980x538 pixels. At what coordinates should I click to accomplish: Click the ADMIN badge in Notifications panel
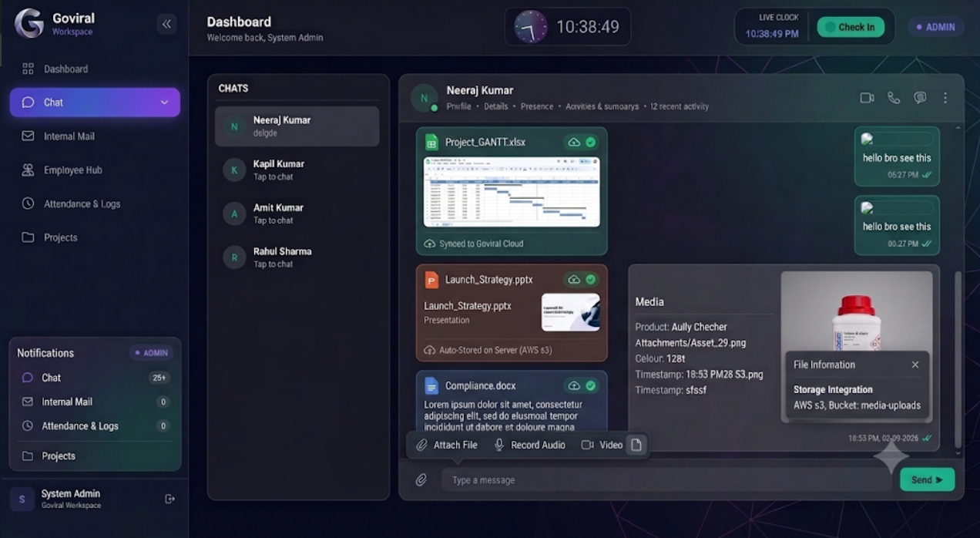click(x=151, y=353)
